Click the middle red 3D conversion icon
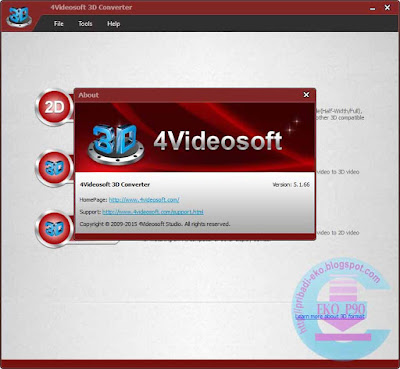 [x=54, y=168]
